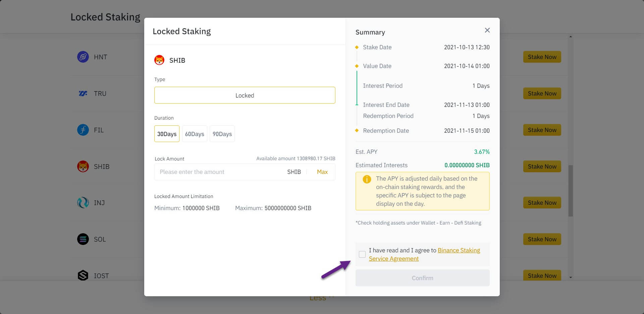This screenshot has width=644, height=314.
Task: Click Stake Now for INJ
Action: (542, 203)
